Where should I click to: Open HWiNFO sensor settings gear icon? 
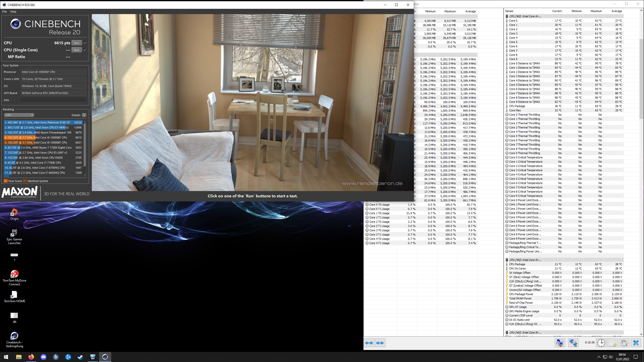click(624, 343)
